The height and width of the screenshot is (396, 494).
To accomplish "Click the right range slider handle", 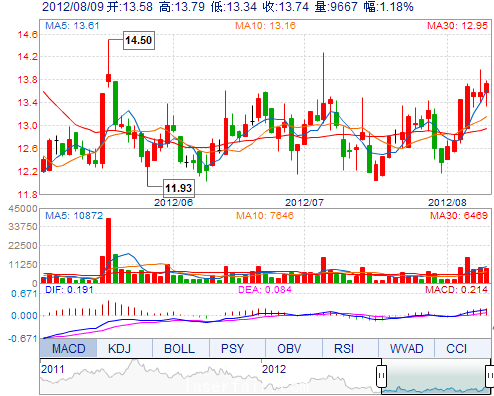I will [490, 376].
